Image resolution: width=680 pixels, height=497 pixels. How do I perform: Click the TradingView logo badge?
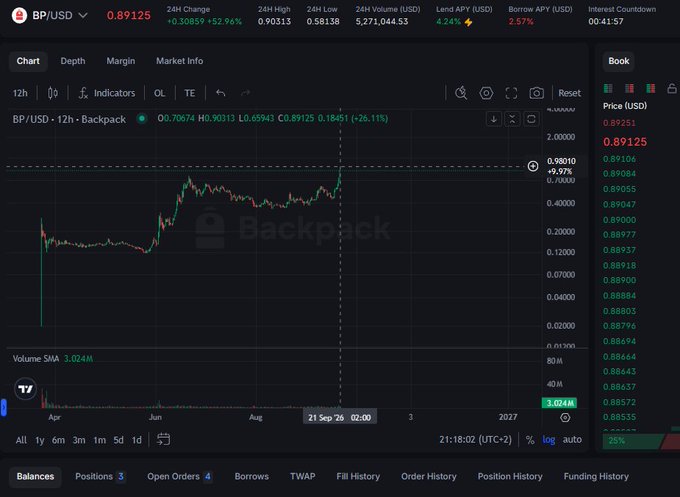coord(26,389)
